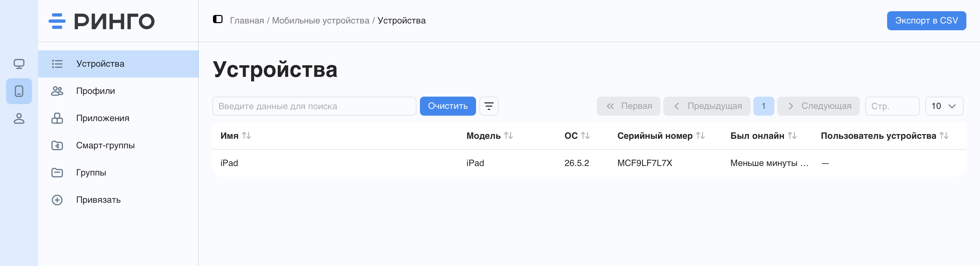This screenshot has width=980, height=266.
Task: Open the desktop computers section icon
Action: tap(19, 64)
